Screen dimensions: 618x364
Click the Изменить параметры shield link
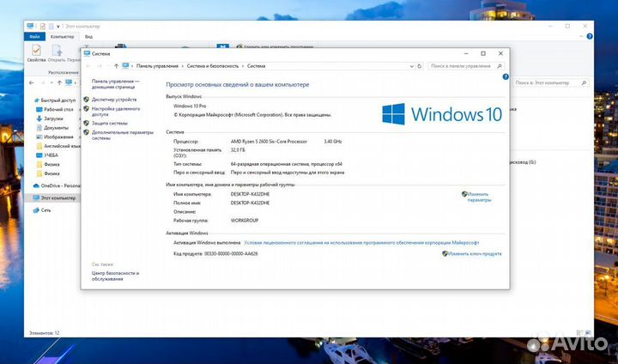pos(479,197)
